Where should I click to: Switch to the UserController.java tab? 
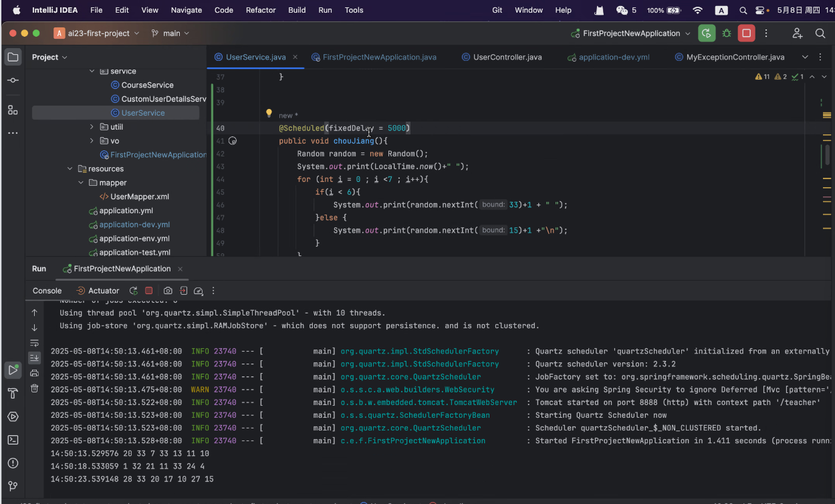(x=502, y=57)
